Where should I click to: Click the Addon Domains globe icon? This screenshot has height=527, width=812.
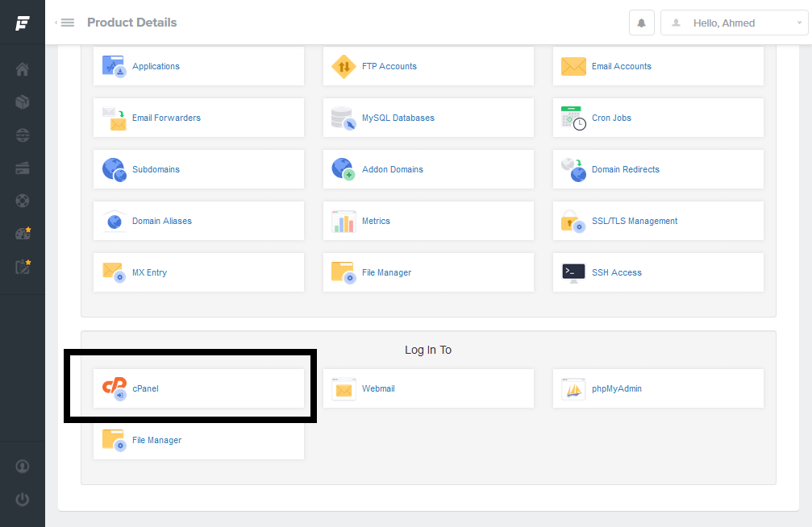344,169
